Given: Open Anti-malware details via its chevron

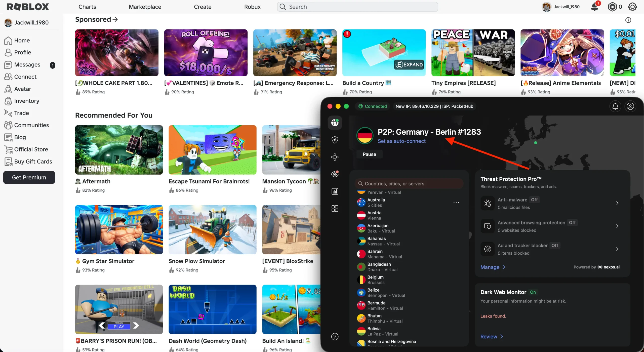Looking at the screenshot, I should point(618,203).
